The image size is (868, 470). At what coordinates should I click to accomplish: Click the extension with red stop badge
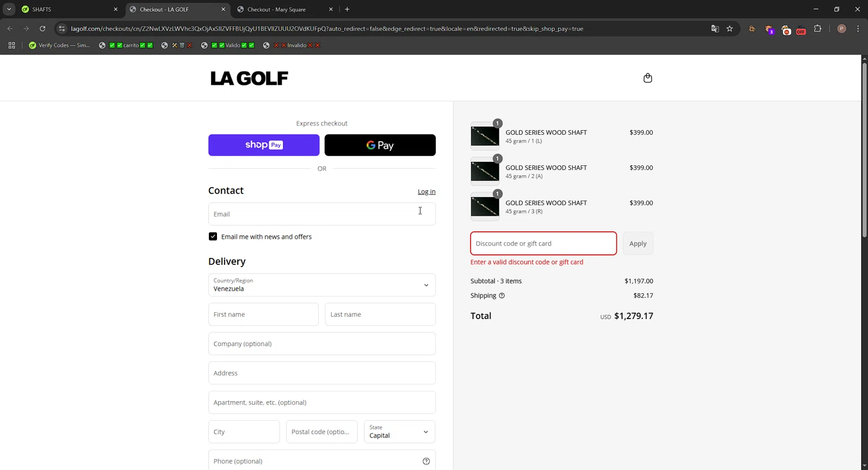point(786,29)
